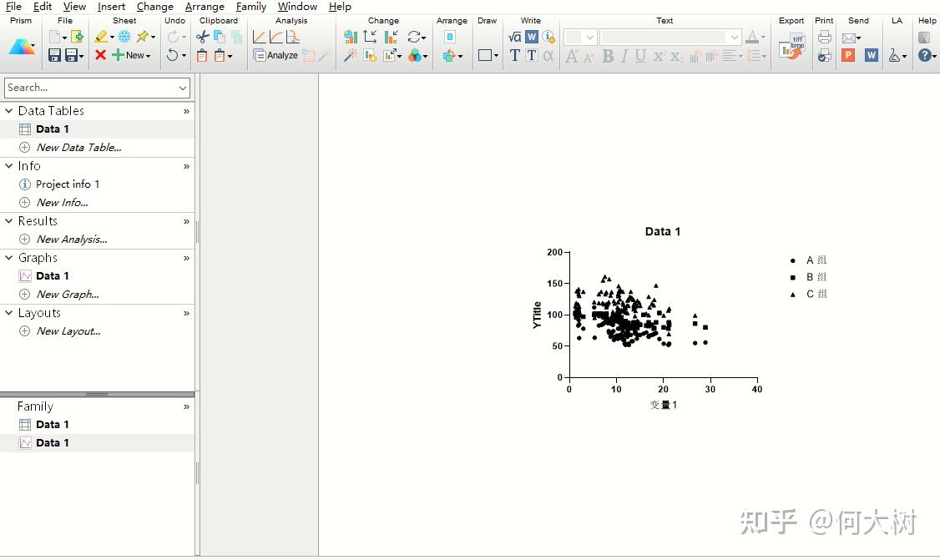The height and width of the screenshot is (560, 940).
Task: Open the View menu
Action: point(74,7)
